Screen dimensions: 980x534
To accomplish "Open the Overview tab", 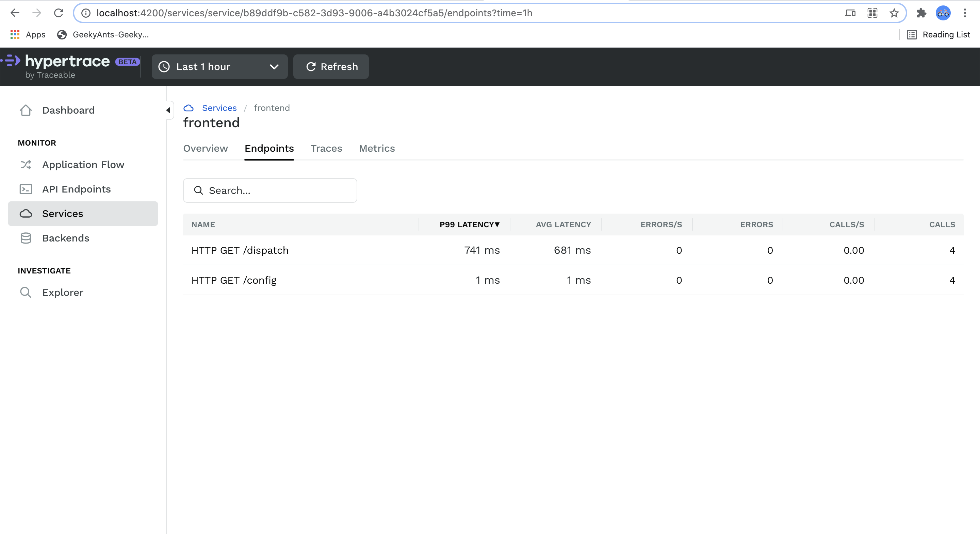I will pos(206,148).
